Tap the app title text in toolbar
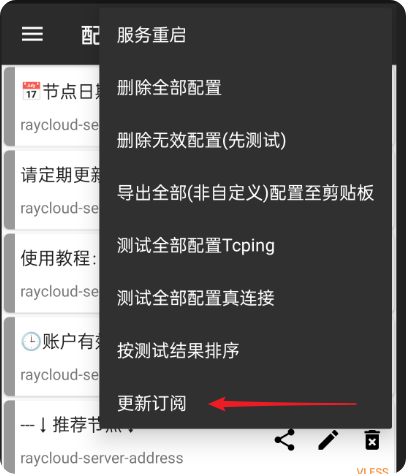Image resolution: width=406 pixels, height=474 pixels. (x=90, y=35)
